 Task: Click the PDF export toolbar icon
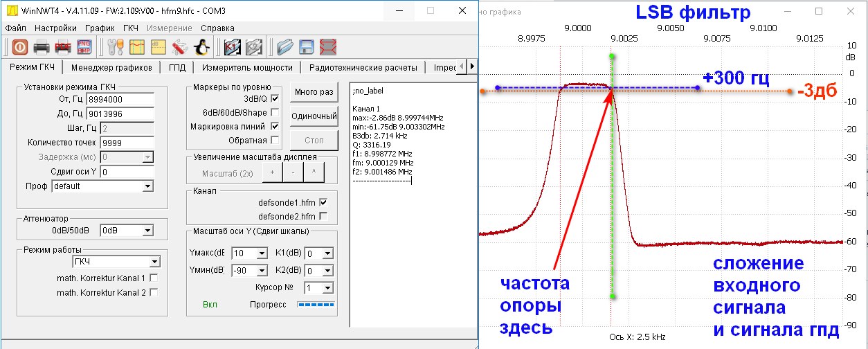pos(63,47)
